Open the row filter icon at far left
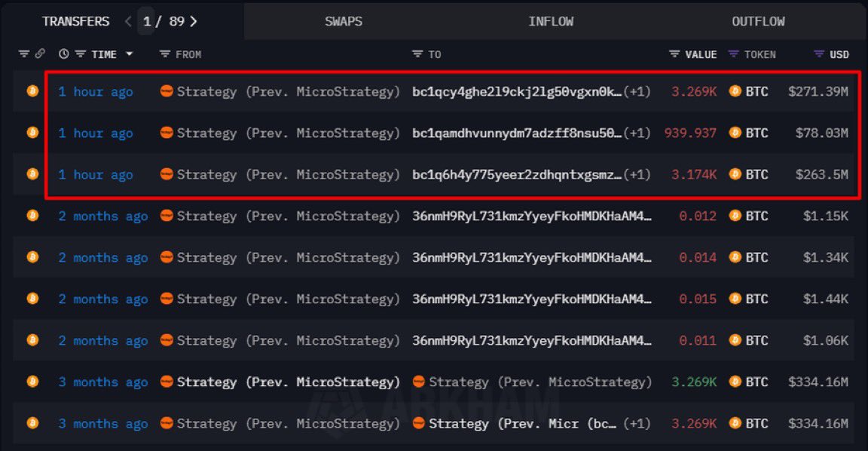Screen dimensions: 868x451 coord(24,54)
